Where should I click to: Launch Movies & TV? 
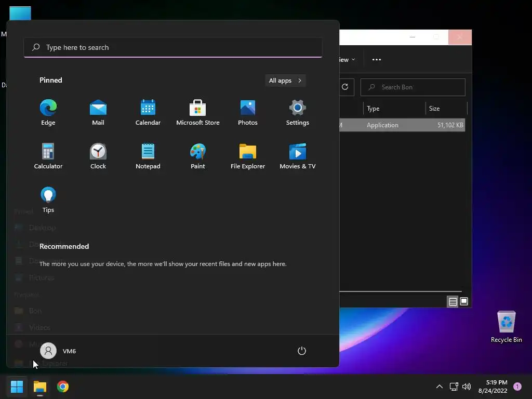298,156
